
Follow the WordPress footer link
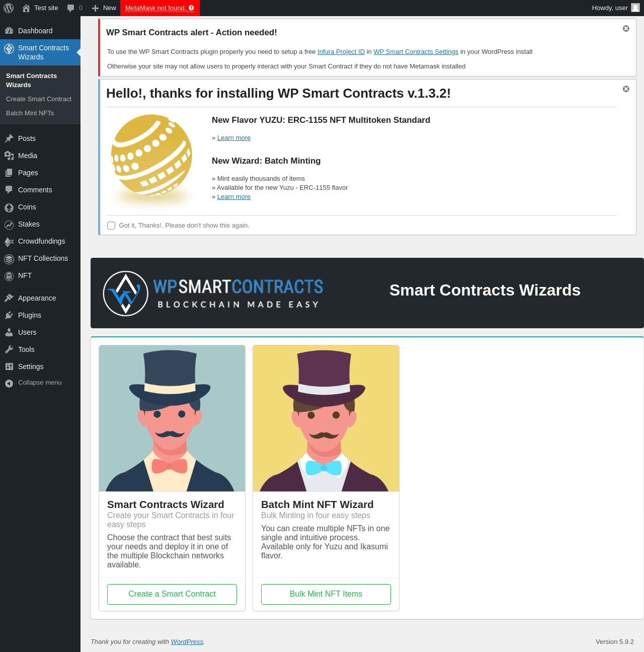click(x=187, y=642)
